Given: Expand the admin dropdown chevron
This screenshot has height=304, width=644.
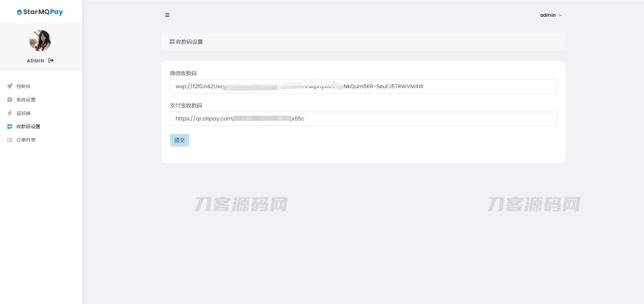Looking at the screenshot, I should pos(560,15).
